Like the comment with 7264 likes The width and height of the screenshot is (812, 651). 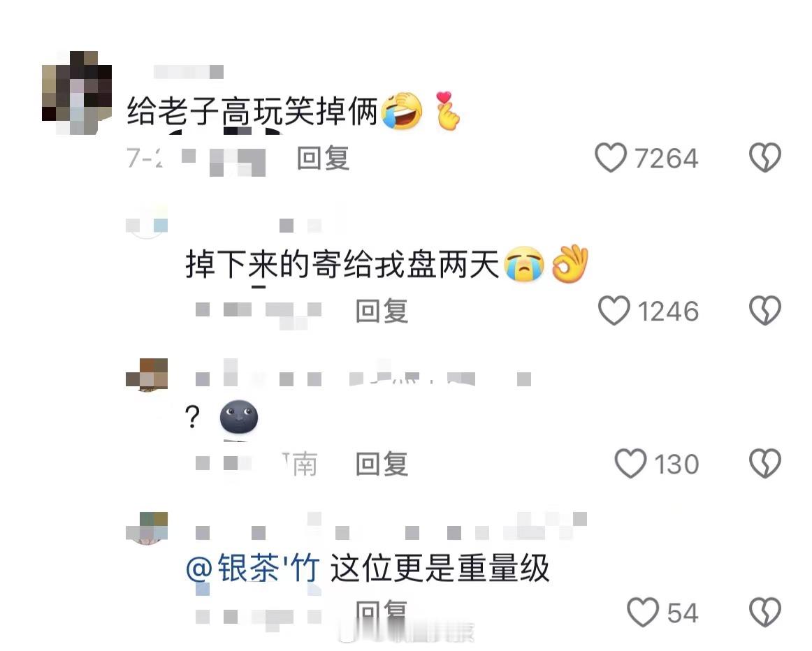tap(611, 158)
